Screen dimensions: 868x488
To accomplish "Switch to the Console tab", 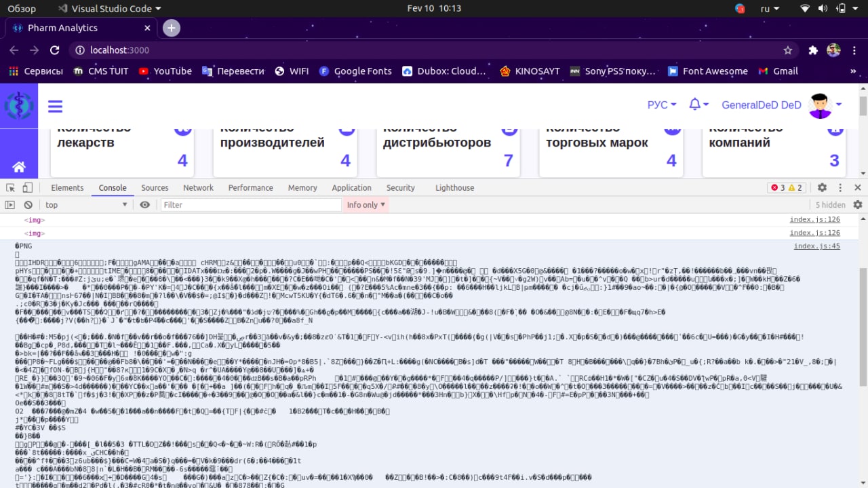I will tap(113, 188).
